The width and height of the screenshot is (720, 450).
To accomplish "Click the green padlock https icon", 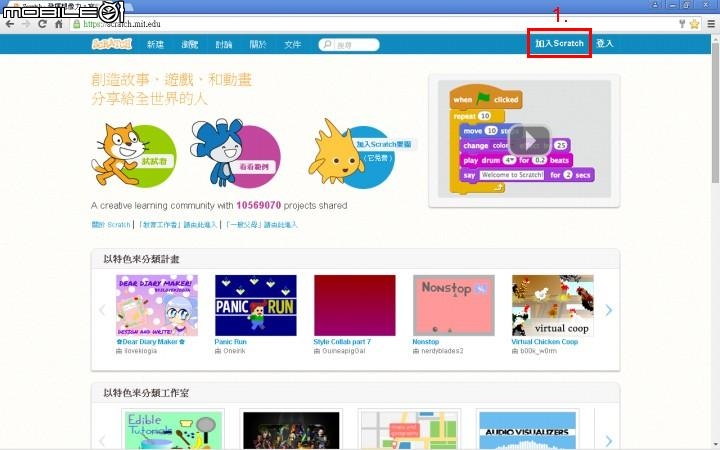I will (x=77, y=24).
